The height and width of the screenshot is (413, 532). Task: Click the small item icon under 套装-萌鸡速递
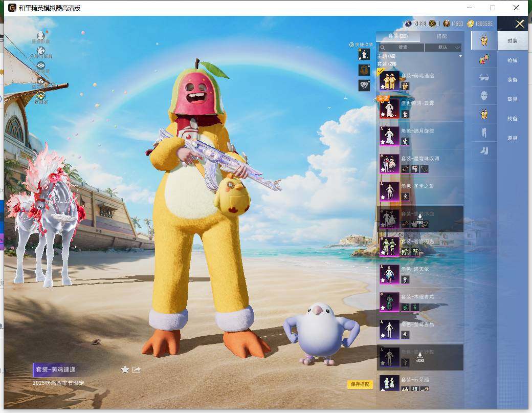(405, 86)
